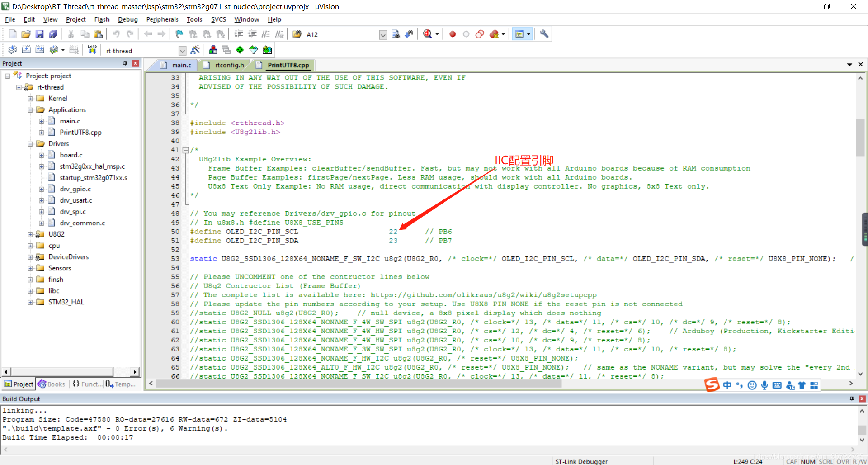The width and height of the screenshot is (868, 465).
Task: Toggle auto-hide pin on Project panel
Action: point(125,63)
